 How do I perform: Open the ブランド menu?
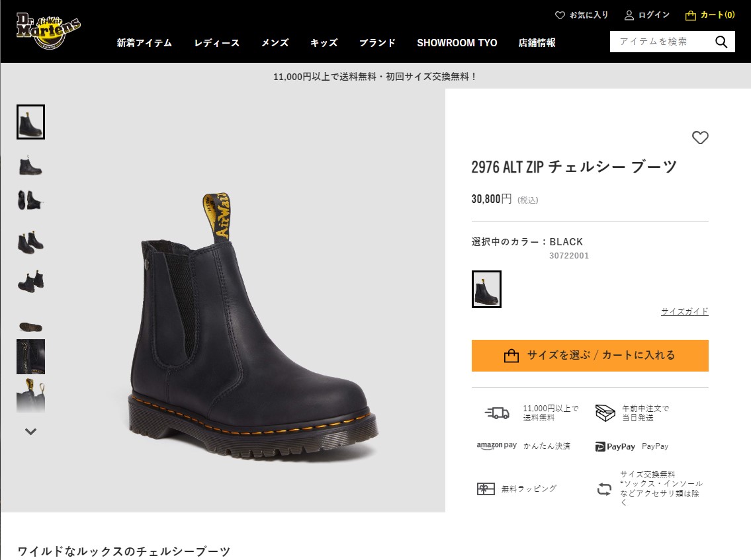pyautogui.click(x=377, y=42)
